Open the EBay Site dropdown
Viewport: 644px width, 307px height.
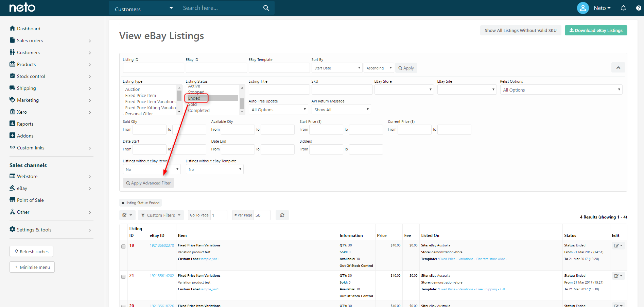point(467,90)
